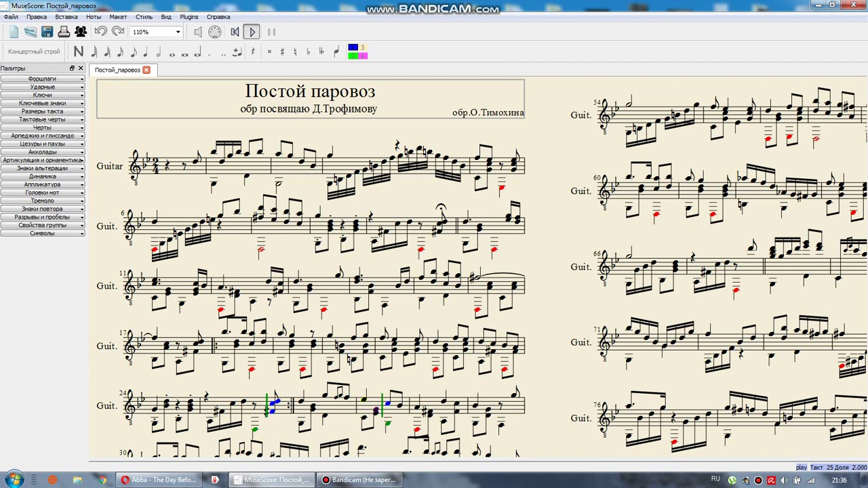Toggle MIDI input
The width and height of the screenshot is (868, 488).
click(215, 32)
